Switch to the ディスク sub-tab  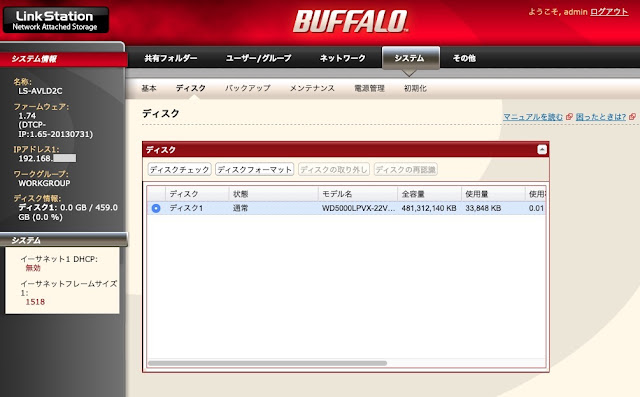click(x=191, y=88)
